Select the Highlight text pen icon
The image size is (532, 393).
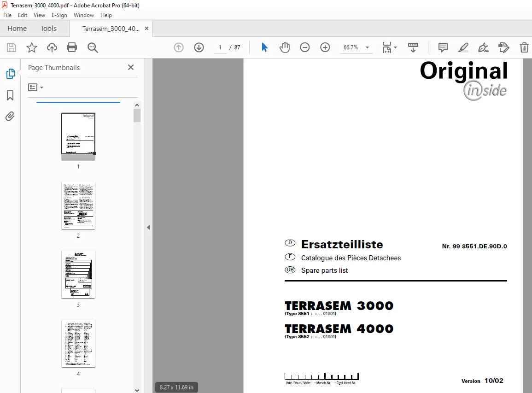[x=463, y=47]
